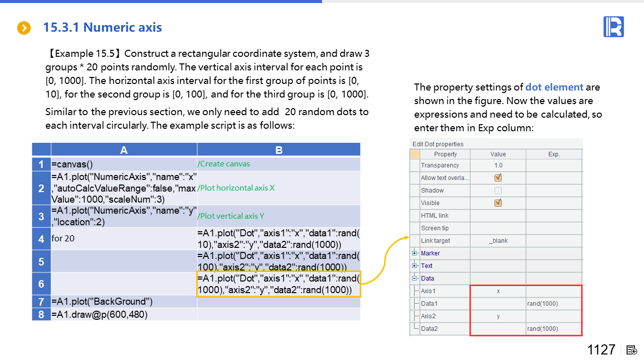The height and width of the screenshot is (362, 644).
Task: Click the slide progress bar at top
Action: [161, 2]
